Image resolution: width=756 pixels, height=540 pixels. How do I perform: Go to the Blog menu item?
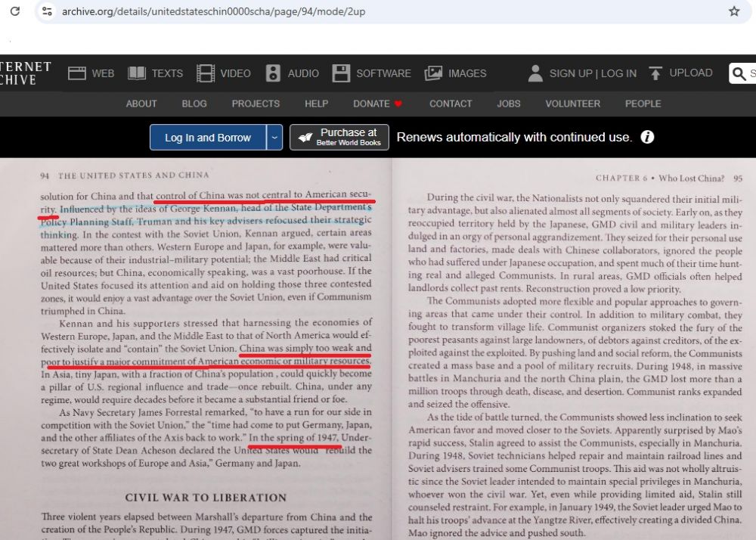click(x=194, y=104)
